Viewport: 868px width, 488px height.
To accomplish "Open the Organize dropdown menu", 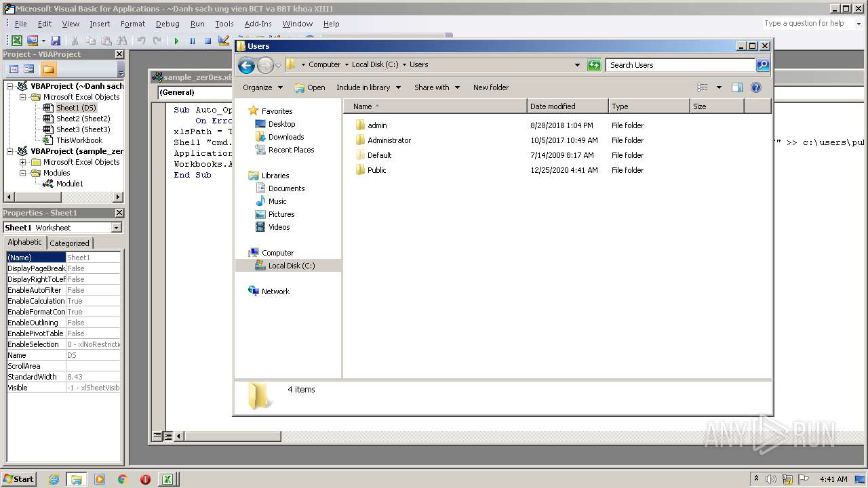I will tap(262, 87).
